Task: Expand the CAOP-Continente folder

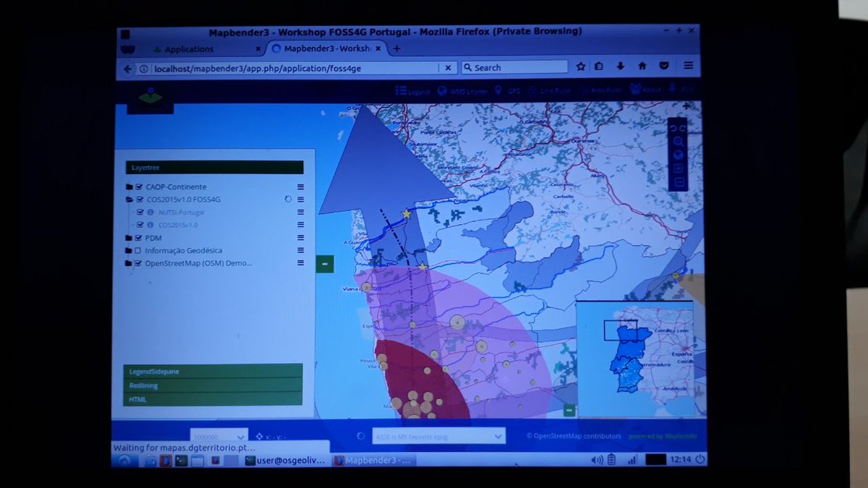Action: (129, 187)
